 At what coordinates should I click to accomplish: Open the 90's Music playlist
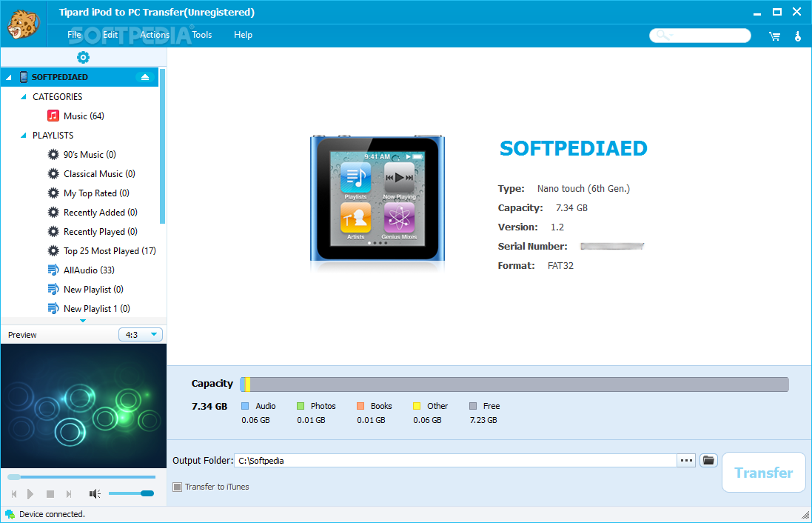(89, 155)
